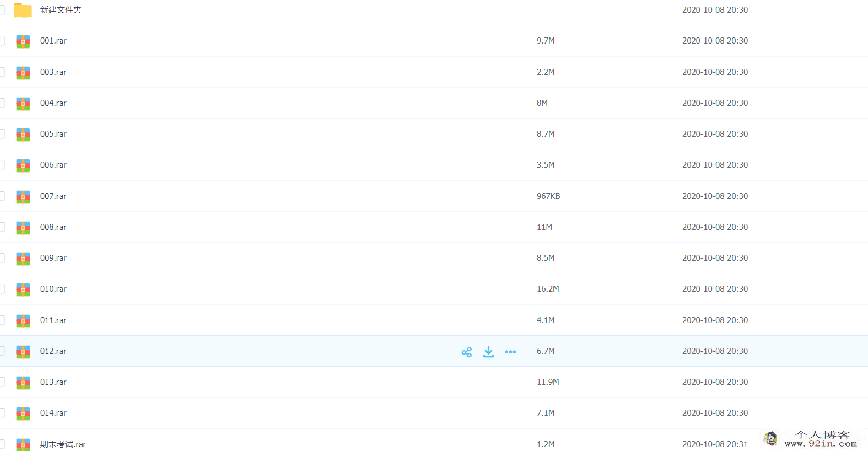Click the archive icon of 001.rar
The image size is (868, 451).
pyautogui.click(x=23, y=41)
